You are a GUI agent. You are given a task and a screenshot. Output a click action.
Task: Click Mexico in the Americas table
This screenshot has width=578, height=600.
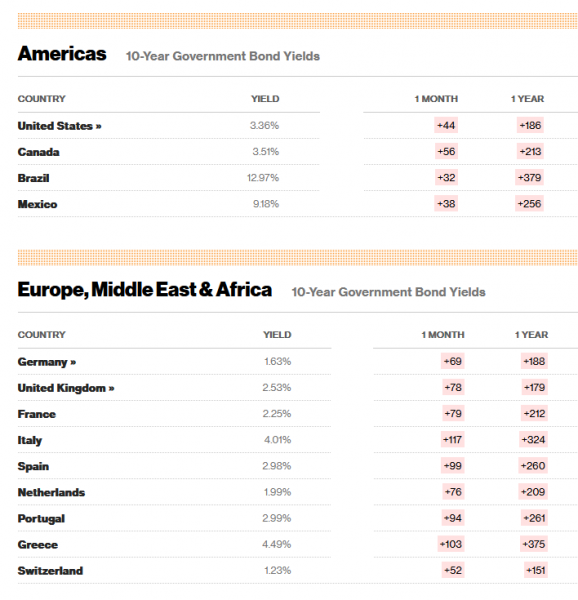[x=37, y=204]
